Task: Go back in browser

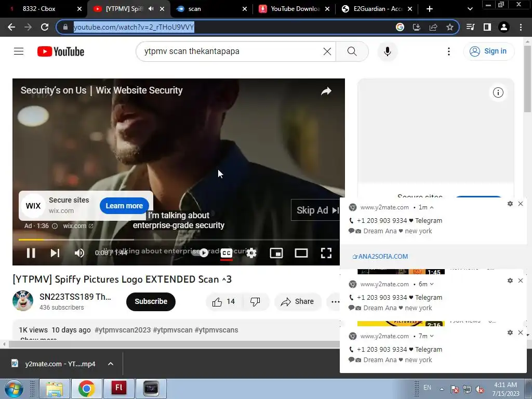Action: click(x=11, y=27)
